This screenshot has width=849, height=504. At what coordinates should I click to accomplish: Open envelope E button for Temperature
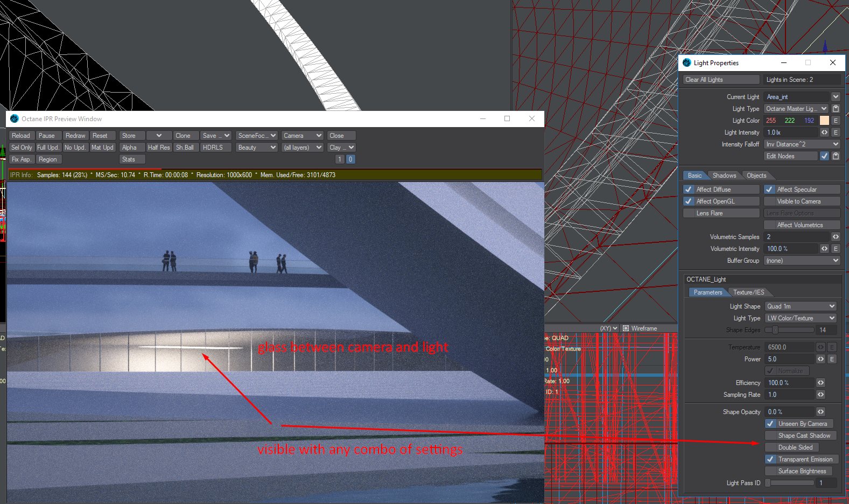832,347
